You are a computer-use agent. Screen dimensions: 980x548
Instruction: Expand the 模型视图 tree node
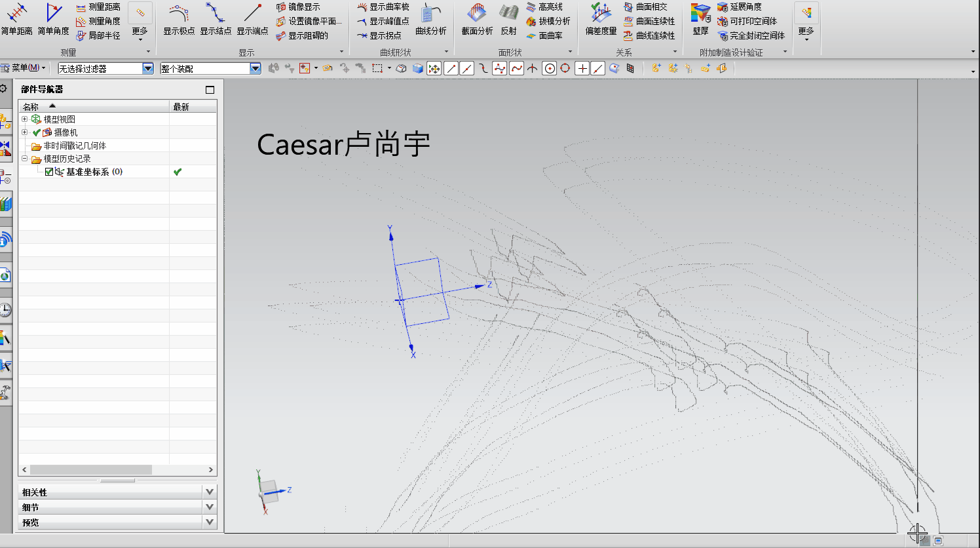coord(24,119)
